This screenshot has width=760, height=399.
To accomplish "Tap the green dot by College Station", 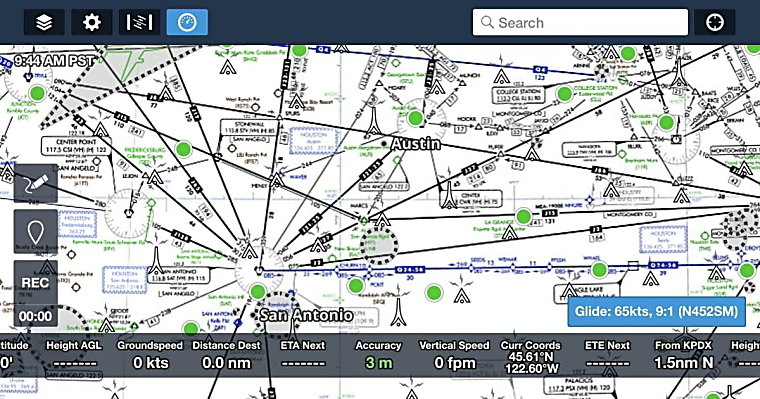I will [x=565, y=94].
